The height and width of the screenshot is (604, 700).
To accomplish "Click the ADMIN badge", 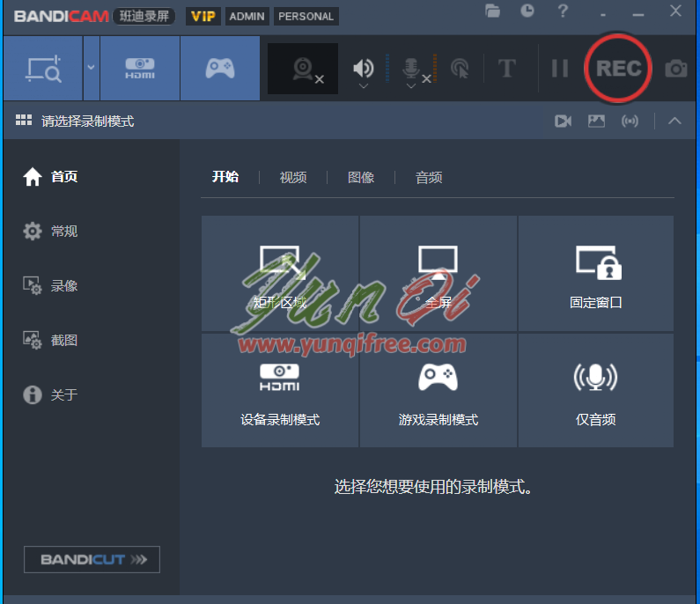I will pyautogui.click(x=247, y=17).
